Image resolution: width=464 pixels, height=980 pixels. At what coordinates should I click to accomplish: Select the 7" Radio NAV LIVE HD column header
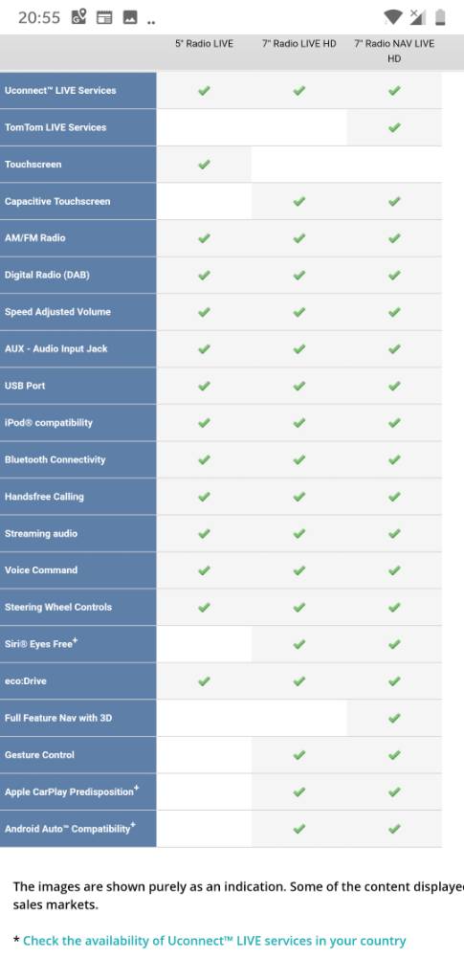click(394, 51)
